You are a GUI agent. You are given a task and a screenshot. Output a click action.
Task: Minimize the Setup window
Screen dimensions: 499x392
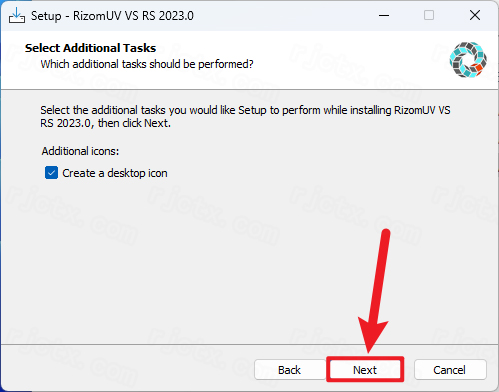pyautogui.click(x=384, y=15)
